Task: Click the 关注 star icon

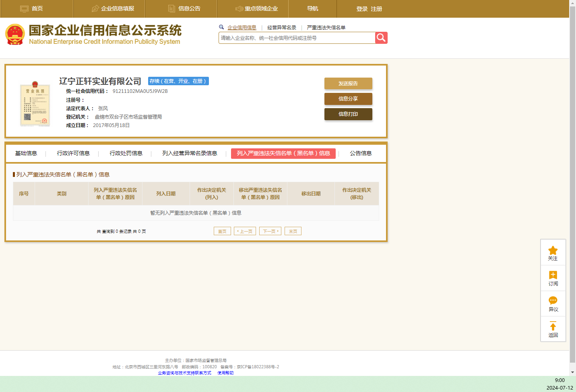Action: [553, 250]
